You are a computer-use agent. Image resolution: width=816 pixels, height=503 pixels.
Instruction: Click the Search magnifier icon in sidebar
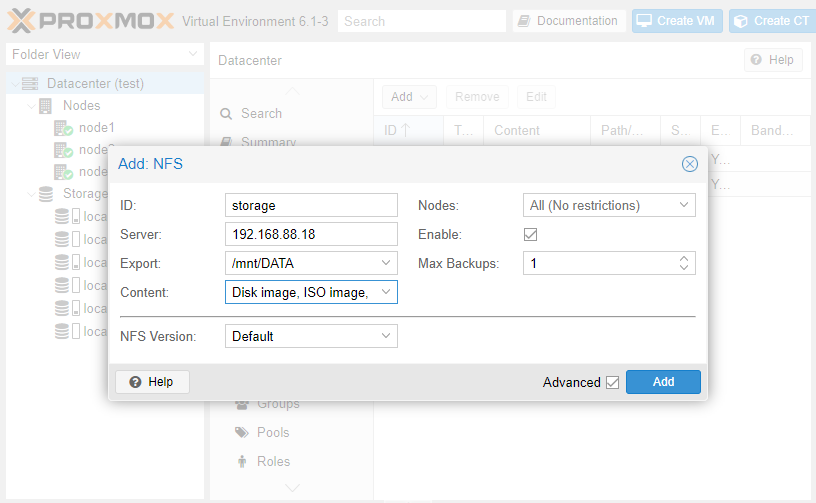pyautogui.click(x=227, y=114)
